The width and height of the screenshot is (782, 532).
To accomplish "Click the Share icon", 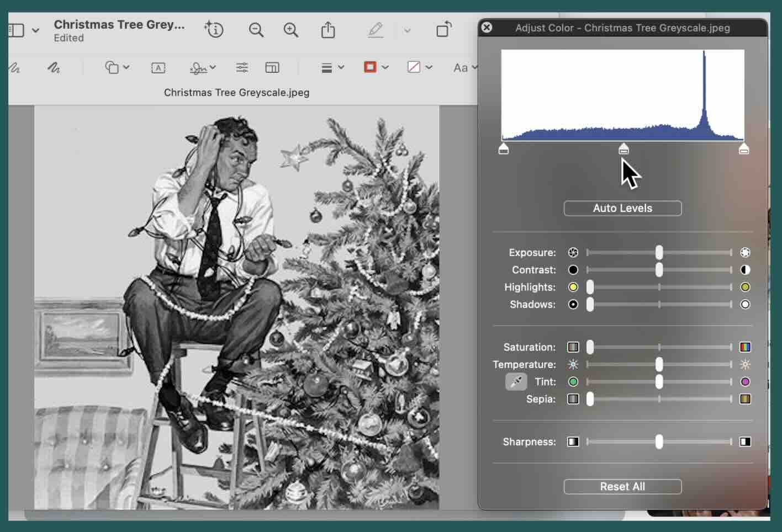I will tap(328, 30).
